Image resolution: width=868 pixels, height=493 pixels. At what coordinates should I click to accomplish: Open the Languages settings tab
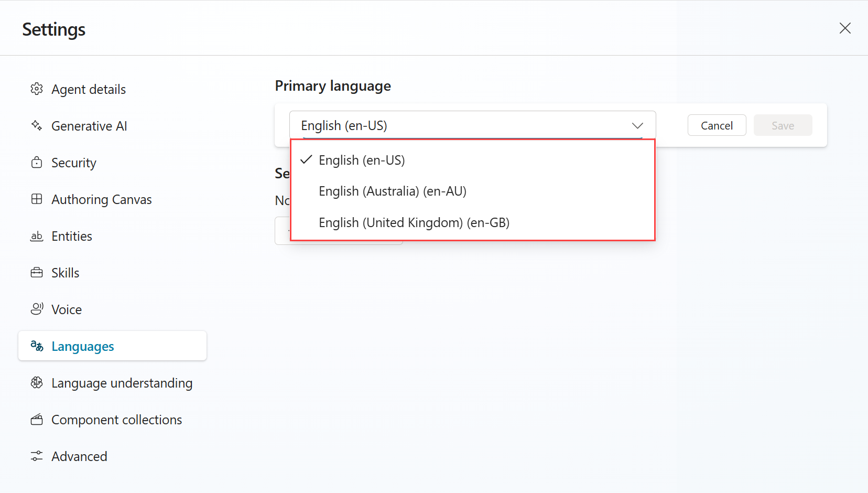[113, 346]
